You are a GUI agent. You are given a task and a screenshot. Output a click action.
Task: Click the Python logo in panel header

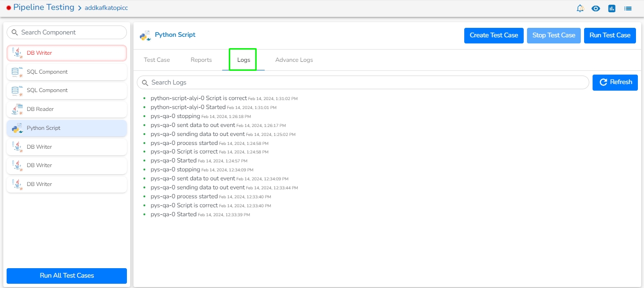pos(145,35)
